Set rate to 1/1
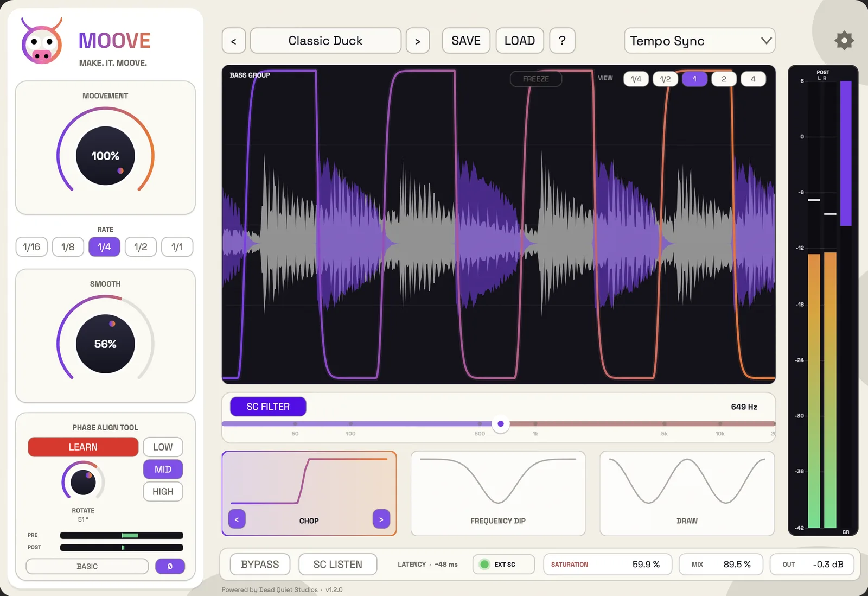 [x=177, y=247]
